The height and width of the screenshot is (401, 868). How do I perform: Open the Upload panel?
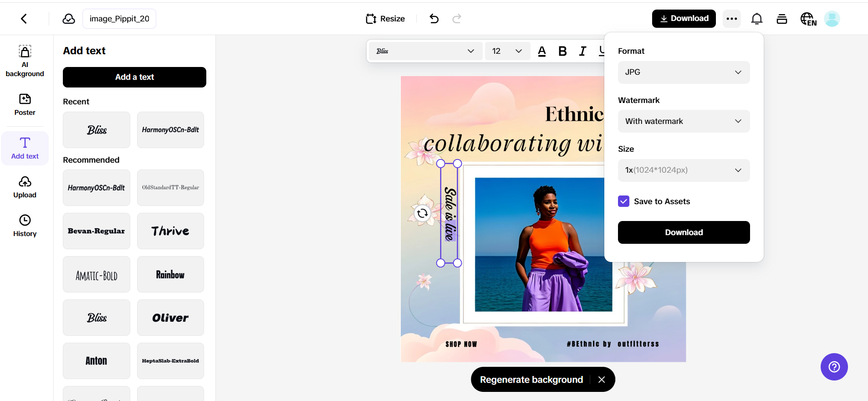coord(25,187)
